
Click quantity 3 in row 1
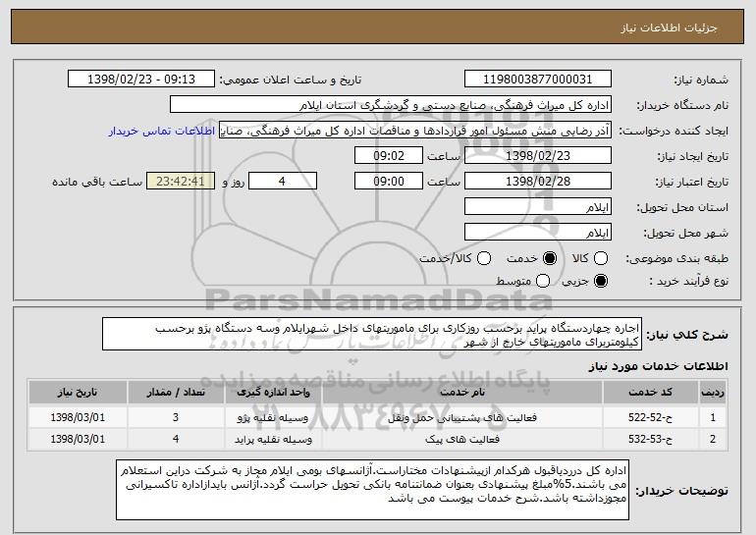pos(176,417)
